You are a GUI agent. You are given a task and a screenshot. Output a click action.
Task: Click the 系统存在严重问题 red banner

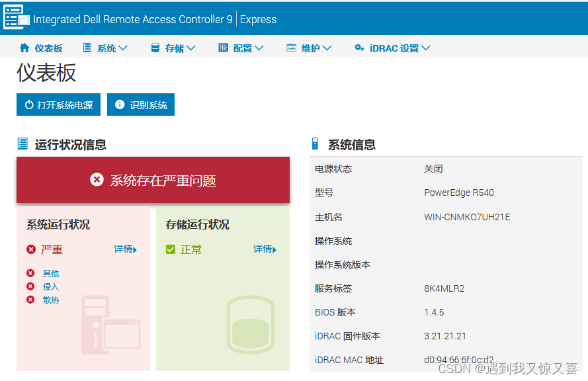(x=153, y=180)
